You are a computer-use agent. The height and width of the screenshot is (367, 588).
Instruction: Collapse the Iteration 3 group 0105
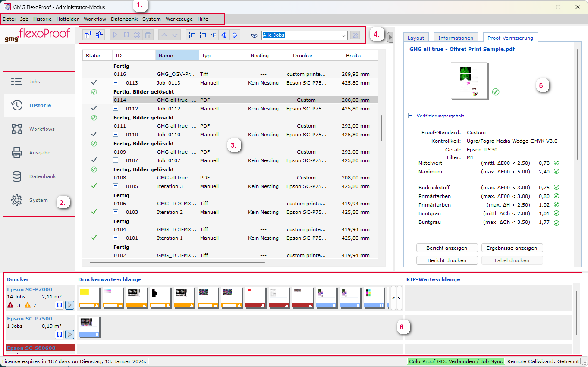[116, 186]
